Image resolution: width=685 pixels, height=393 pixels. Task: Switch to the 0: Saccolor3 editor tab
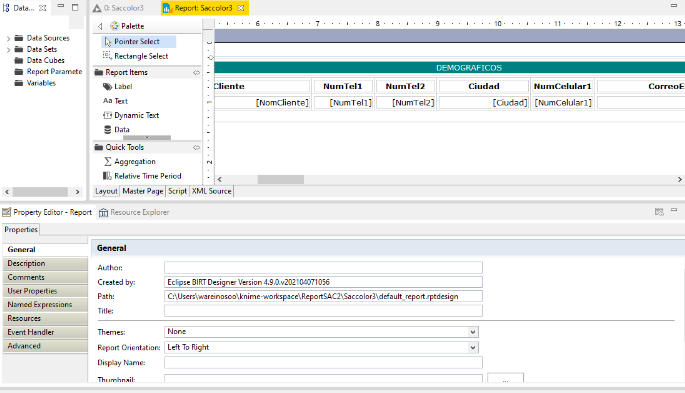(118, 8)
